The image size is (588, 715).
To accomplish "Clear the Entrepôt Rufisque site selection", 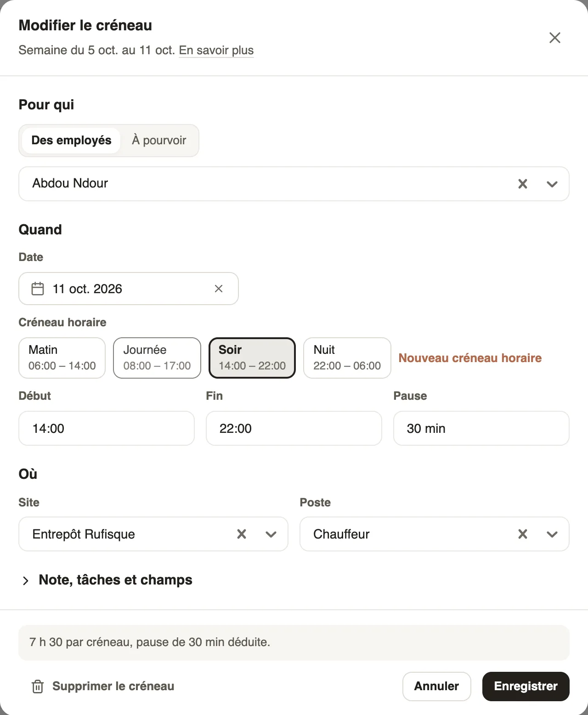I will pos(242,534).
